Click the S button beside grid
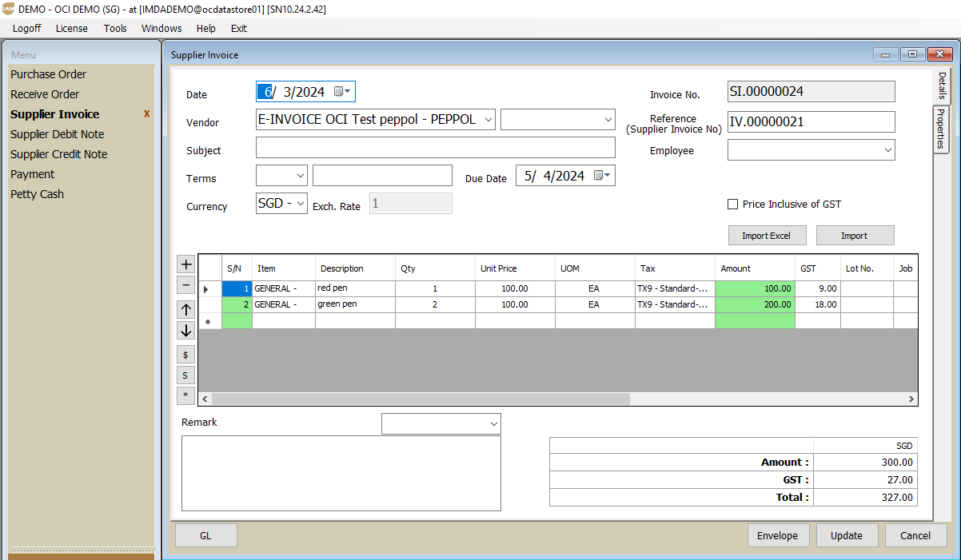Screen dimensions: 961x560 tap(185, 375)
